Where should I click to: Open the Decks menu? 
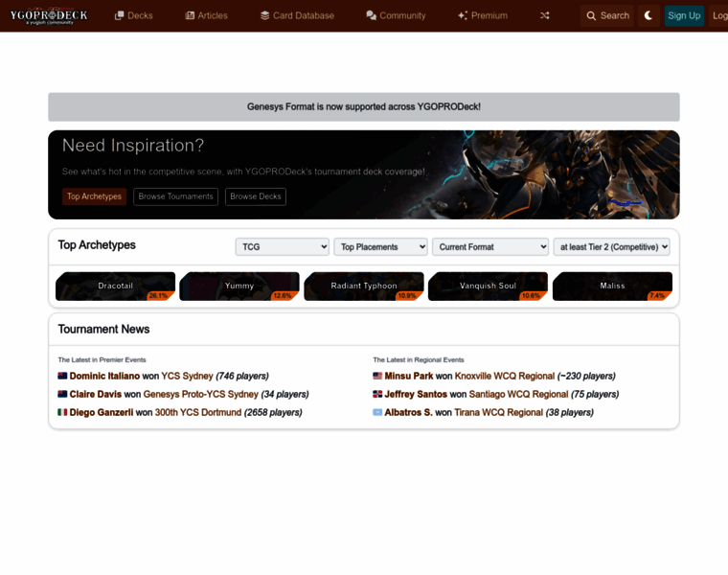134,15
